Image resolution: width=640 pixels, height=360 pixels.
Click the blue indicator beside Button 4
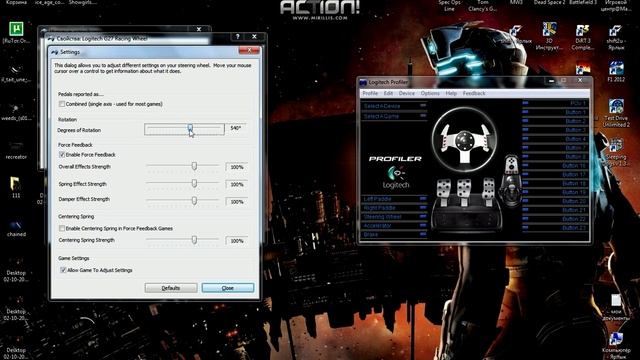(x=525, y=138)
